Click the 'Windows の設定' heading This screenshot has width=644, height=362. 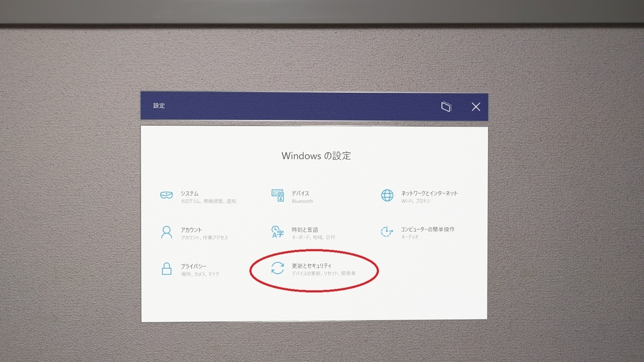point(316,156)
